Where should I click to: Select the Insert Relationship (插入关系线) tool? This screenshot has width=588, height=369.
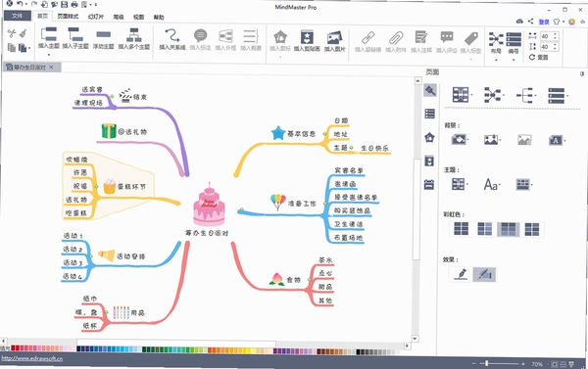(x=172, y=35)
